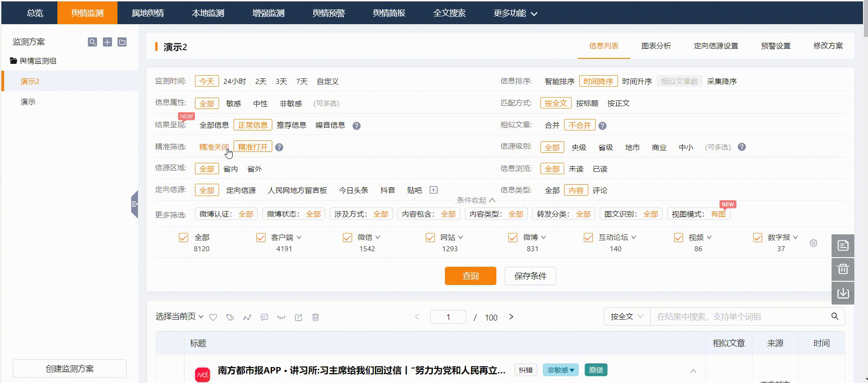Click the help icon next to 不合并

pyautogui.click(x=602, y=125)
